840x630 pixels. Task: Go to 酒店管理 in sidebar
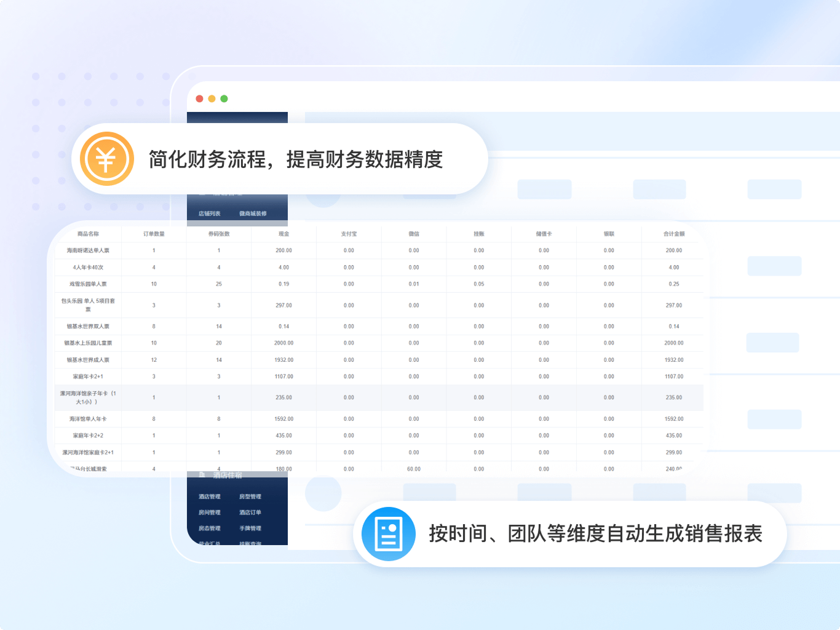click(x=209, y=496)
